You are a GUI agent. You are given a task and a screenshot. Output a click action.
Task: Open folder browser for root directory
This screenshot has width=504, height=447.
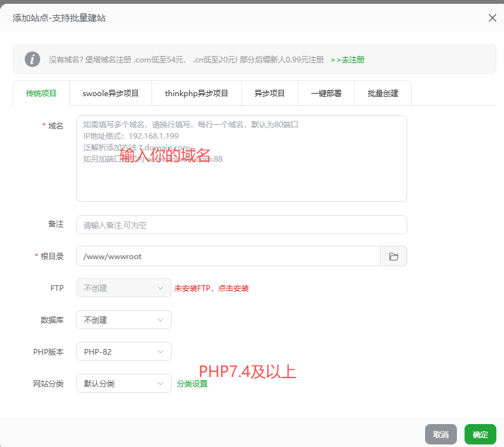pyautogui.click(x=393, y=256)
